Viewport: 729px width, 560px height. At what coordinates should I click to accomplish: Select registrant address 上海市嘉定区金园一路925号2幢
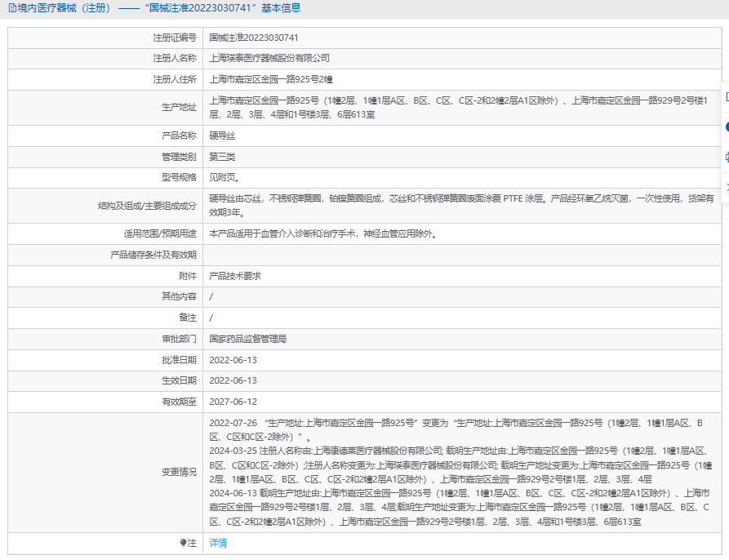270,79
